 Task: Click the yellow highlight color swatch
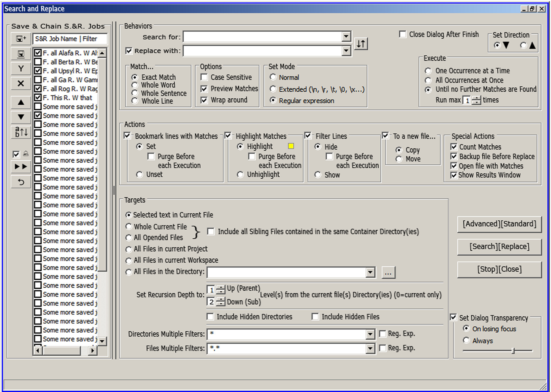click(291, 146)
